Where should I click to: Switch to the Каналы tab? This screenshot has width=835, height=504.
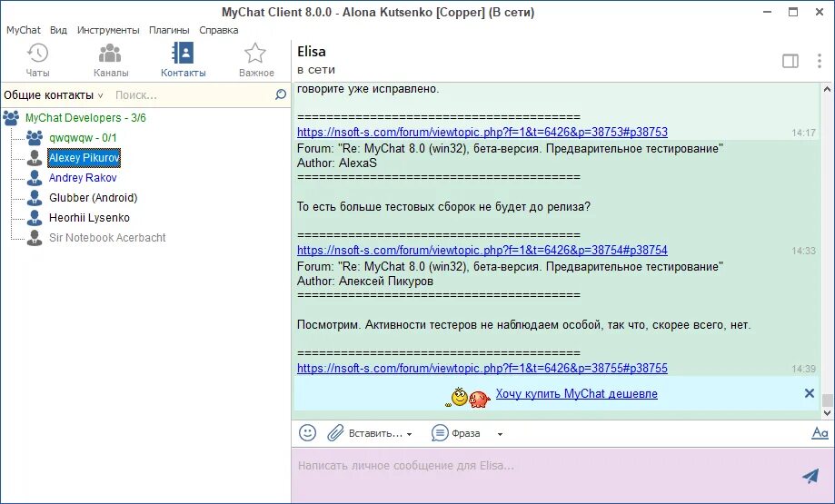[x=111, y=60]
